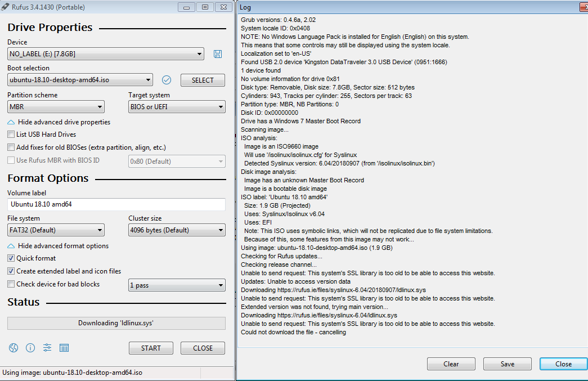The image size is (588, 381).
Task: Click log line 'Drive has a Windows 7 Master Boot Record'
Action: [x=300, y=121]
